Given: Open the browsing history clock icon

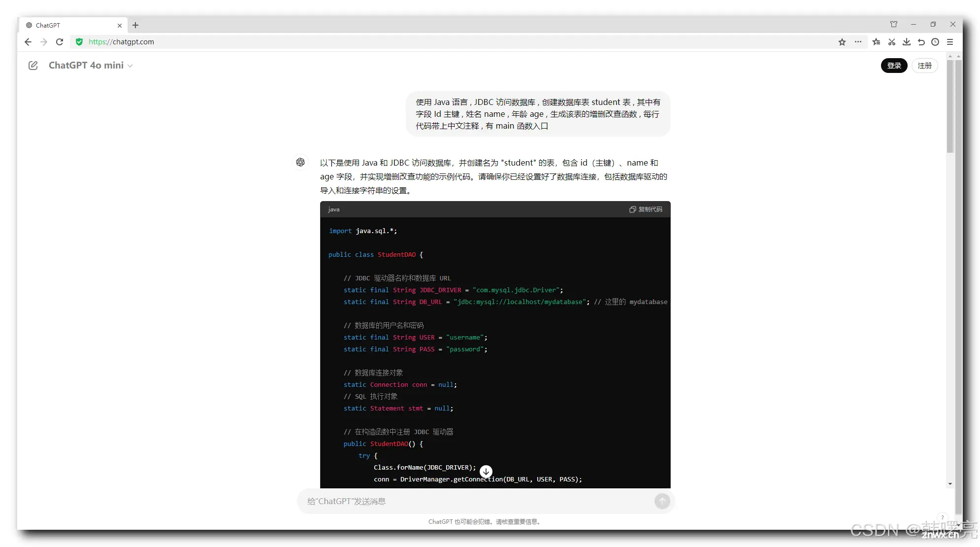Looking at the screenshot, I should [x=935, y=42].
